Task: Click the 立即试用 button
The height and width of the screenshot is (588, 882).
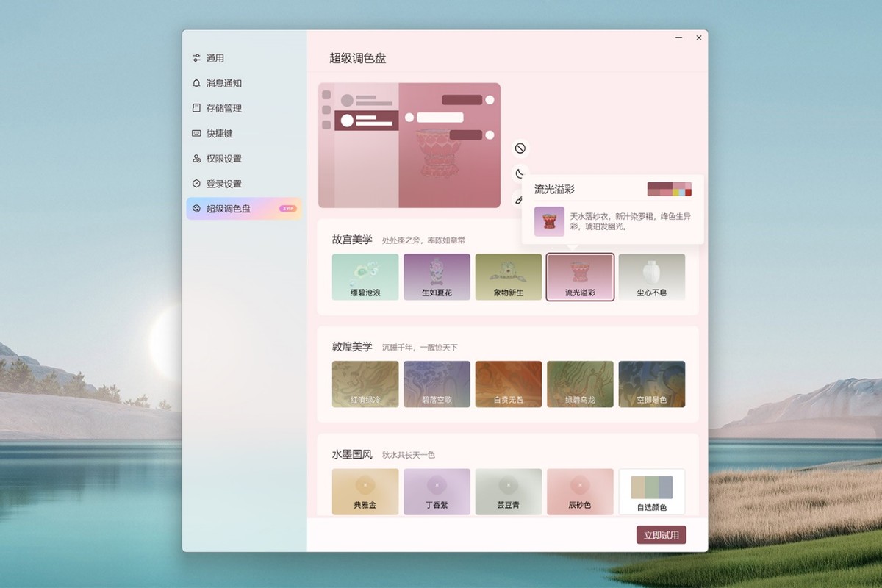Action: click(662, 535)
